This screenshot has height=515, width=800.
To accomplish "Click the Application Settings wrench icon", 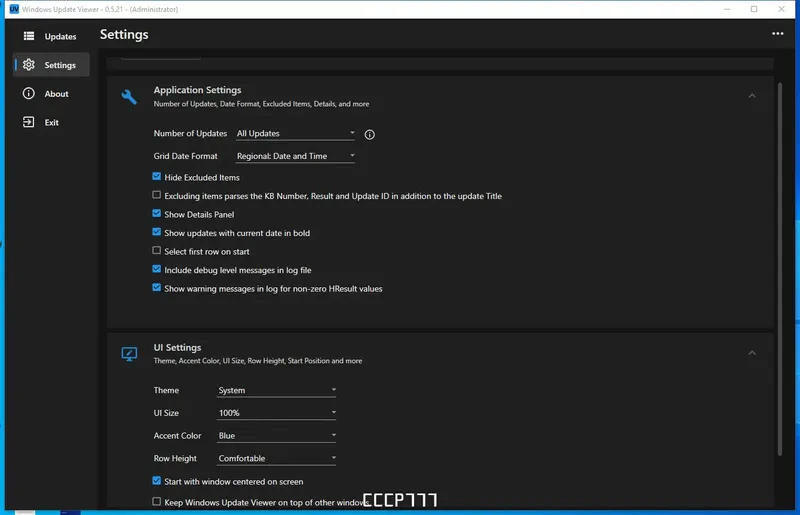I will 129,96.
